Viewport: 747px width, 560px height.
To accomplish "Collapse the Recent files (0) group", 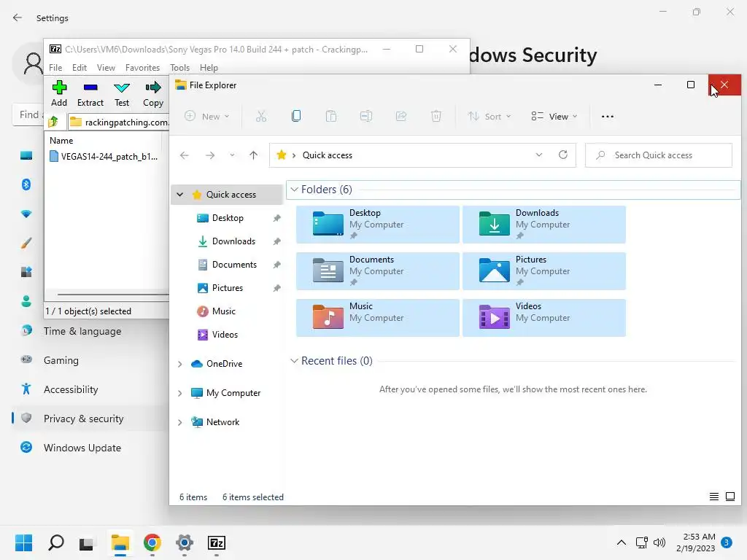I will pos(295,361).
